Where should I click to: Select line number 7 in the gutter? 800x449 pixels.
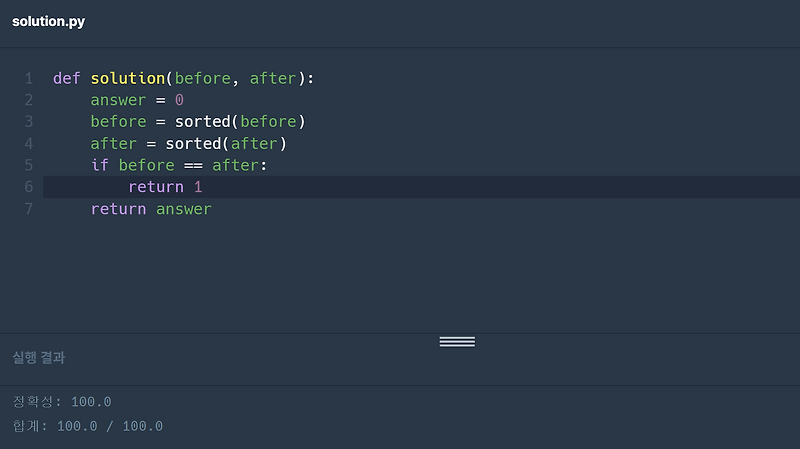coord(29,209)
